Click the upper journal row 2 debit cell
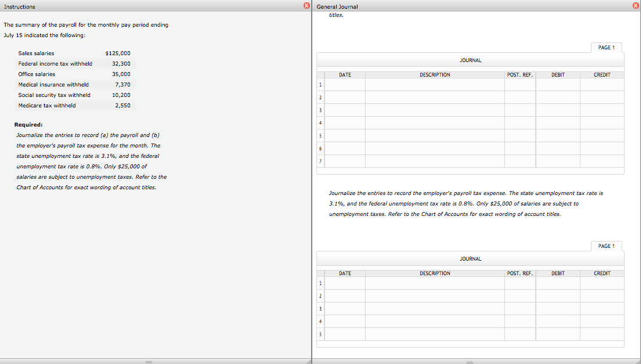Screen dimensions: 642x364 558,98
